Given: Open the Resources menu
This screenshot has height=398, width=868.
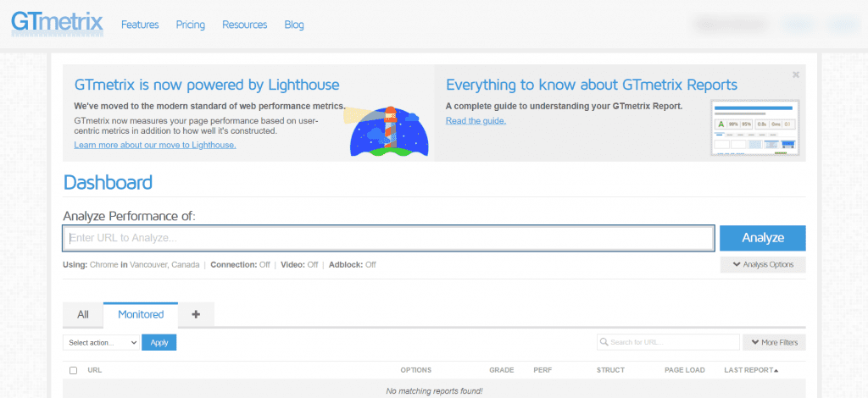Looking at the screenshot, I should pyautogui.click(x=245, y=25).
